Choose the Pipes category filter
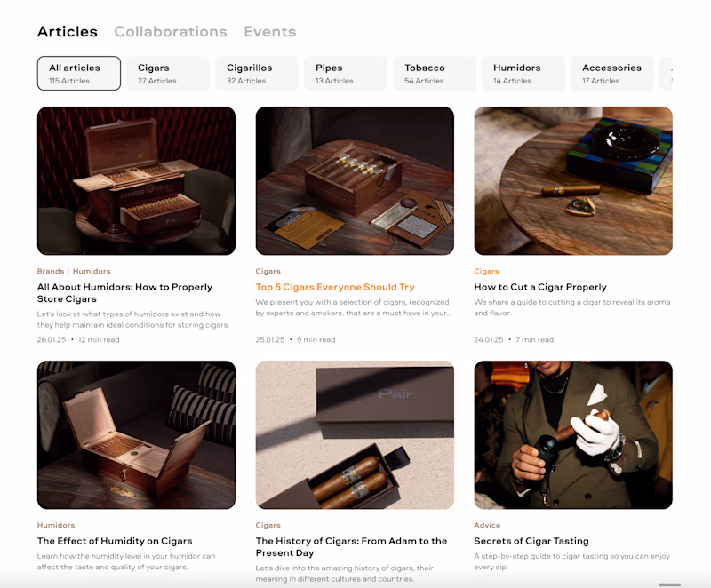This screenshot has width=711, height=588. [x=346, y=74]
